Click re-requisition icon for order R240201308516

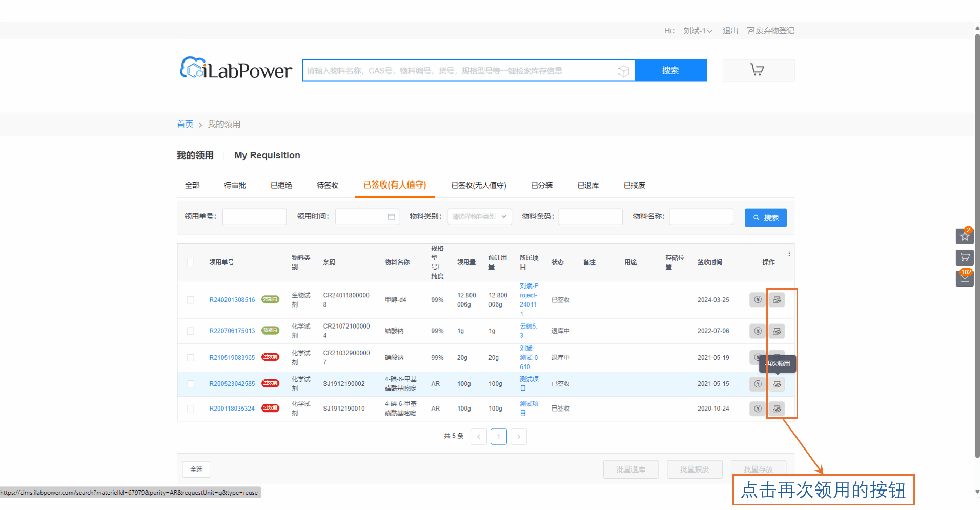777,300
